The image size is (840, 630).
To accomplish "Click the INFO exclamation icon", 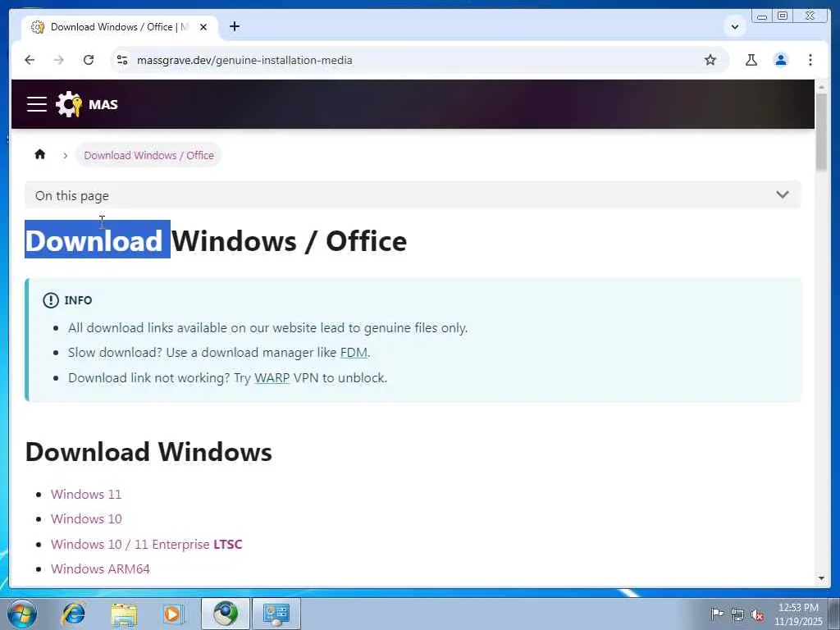I will click(51, 300).
